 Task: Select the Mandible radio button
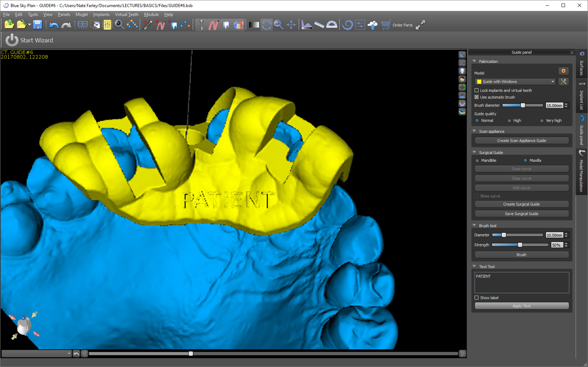477,160
